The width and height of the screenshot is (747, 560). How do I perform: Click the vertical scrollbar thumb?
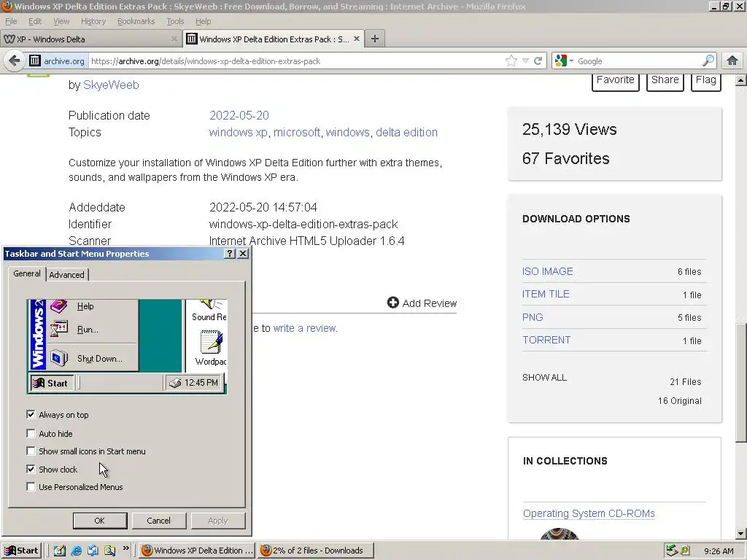point(740,384)
